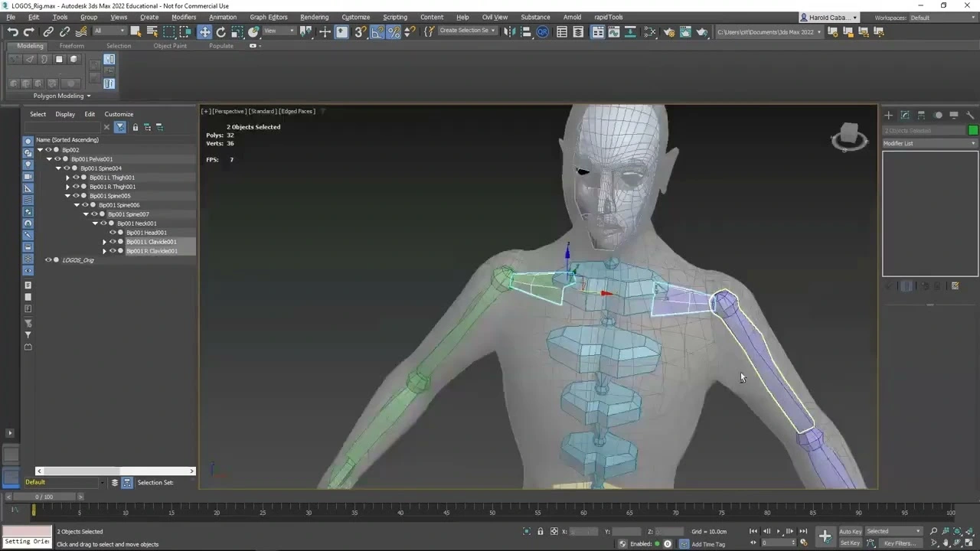Open the Animation menu
The image size is (980, 551).
coord(223,17)
